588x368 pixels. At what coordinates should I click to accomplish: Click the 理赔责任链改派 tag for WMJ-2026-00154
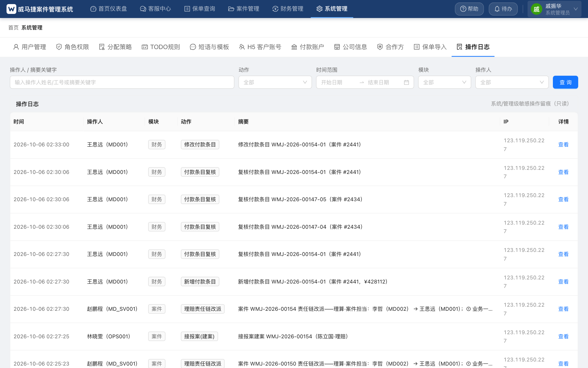pyautogui.click(x=203, y=309)
